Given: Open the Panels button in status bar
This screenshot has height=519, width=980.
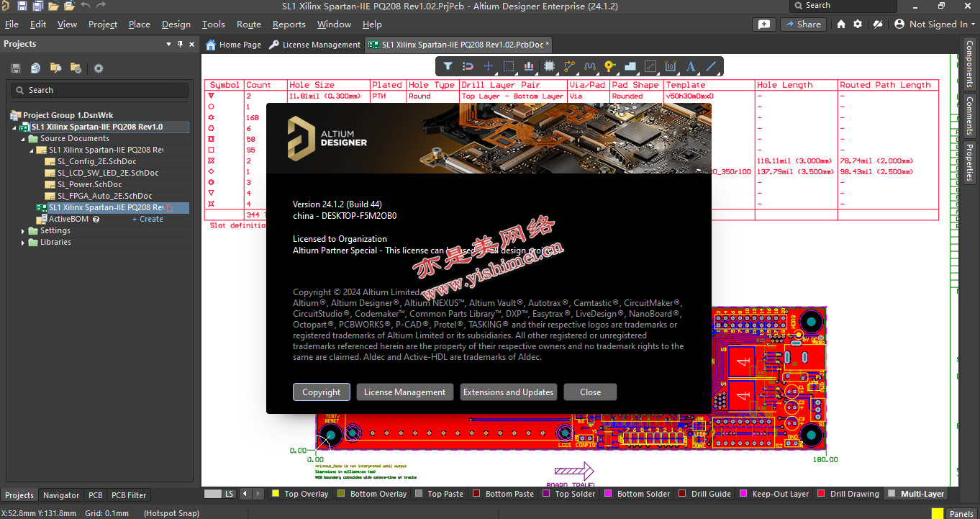Looking at the screenshot, I should tap(961, 513).
